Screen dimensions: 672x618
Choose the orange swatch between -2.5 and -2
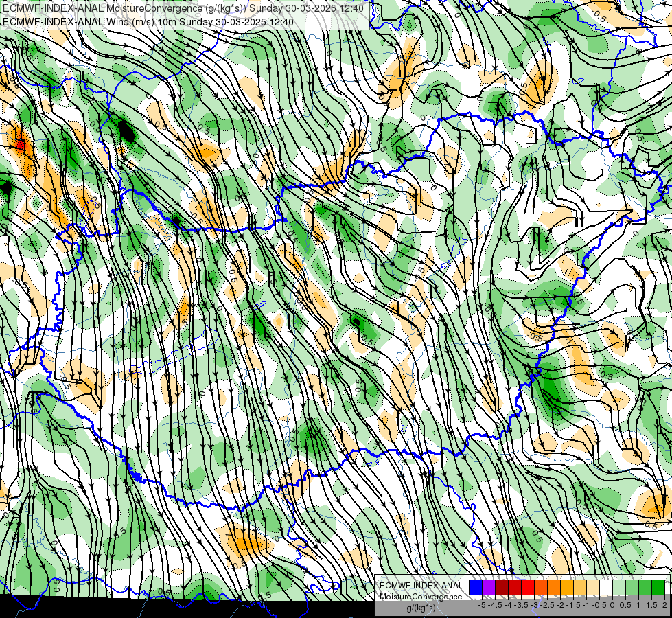click(554, 587)
